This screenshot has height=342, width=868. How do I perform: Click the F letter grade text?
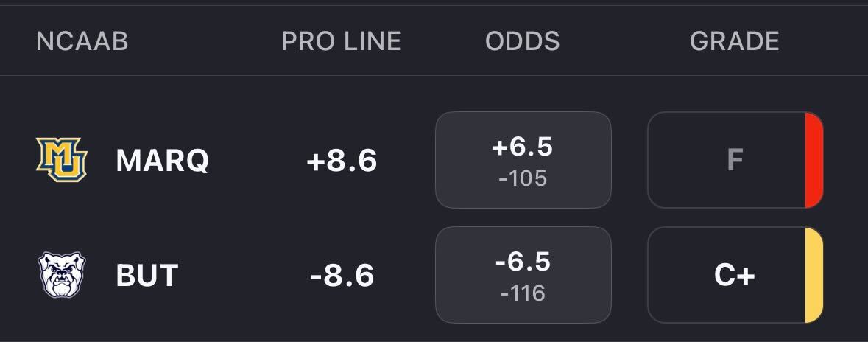pyautogui.click(x=734, y=160)
